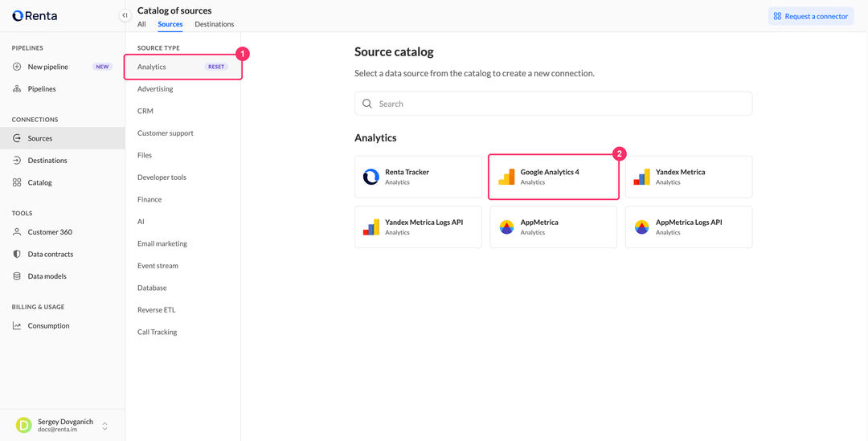Open Consumption under Billing & Usage

[63, 326]
